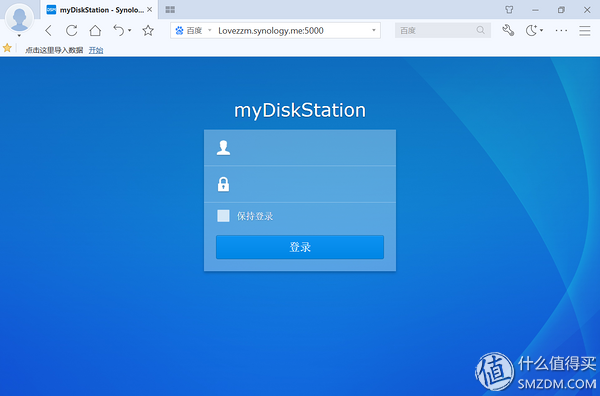Click the password input field

coord(300,184)
